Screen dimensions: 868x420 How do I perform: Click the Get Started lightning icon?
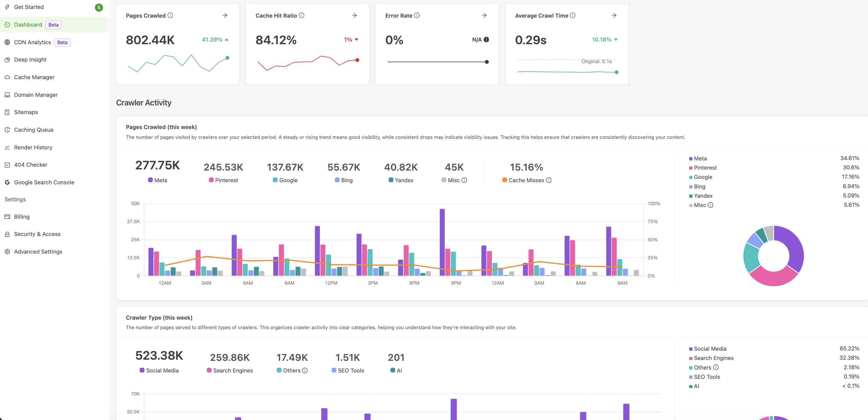7,7
